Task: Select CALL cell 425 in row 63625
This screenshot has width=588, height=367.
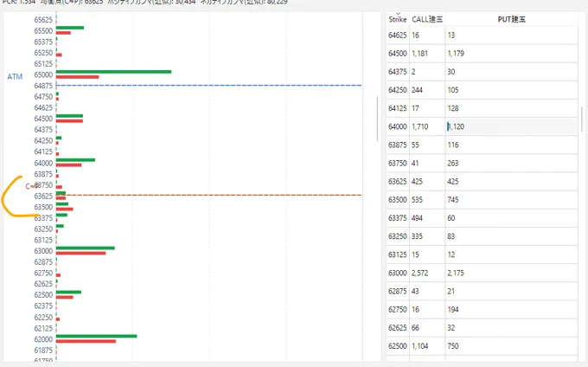Action: click(417, 182)
